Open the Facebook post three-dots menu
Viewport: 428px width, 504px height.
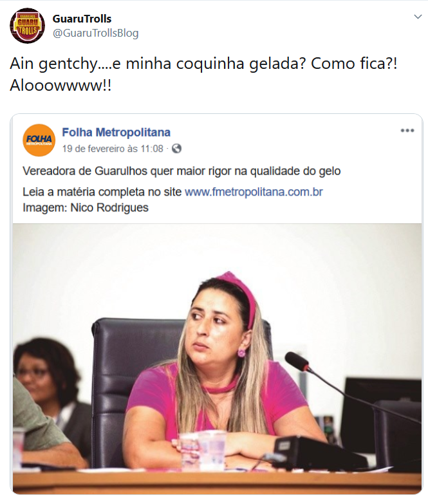click(x=407, y=131)
